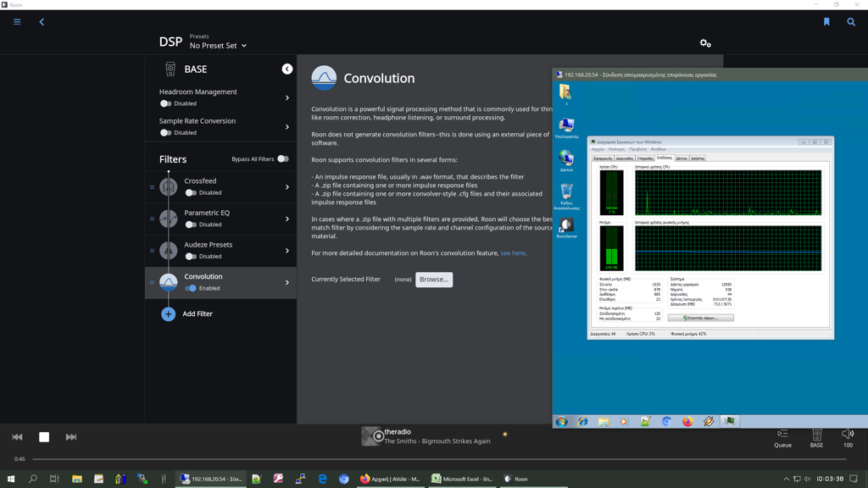Image resolution: width=868 pixels, height=488 pixels.
Task: Open Firefox in the remote desktop taskbar
Action: point(687,422)
